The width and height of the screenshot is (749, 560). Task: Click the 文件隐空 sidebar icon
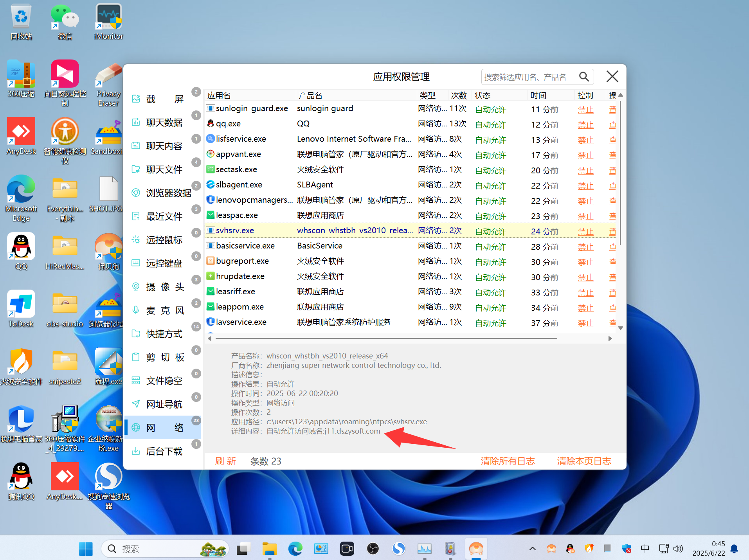[x=136, y=380]
